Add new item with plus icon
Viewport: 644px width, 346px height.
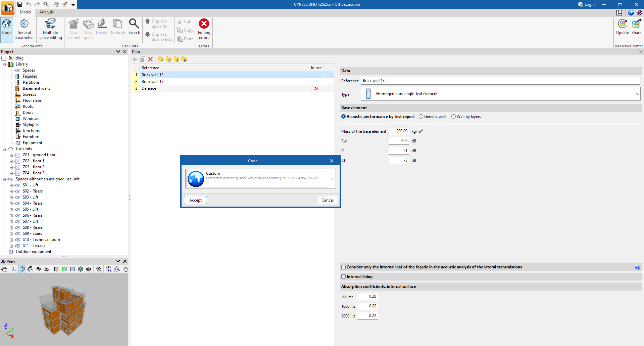click(x=135, y=59)
